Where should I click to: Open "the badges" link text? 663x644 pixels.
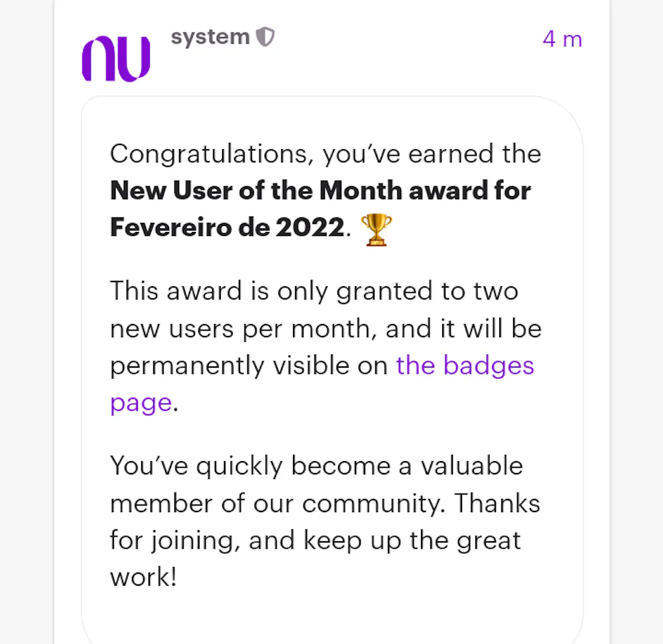[x=465, y=366]
